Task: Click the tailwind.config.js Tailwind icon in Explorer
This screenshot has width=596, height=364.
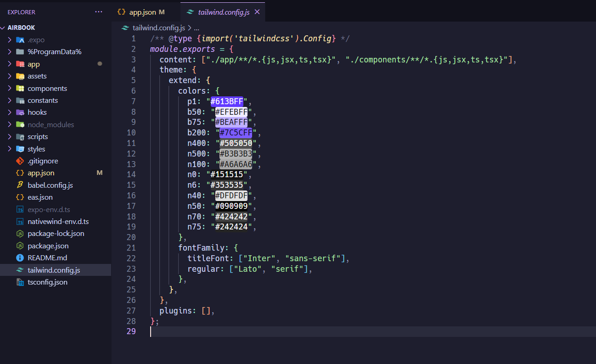Action: coord(20,270)
